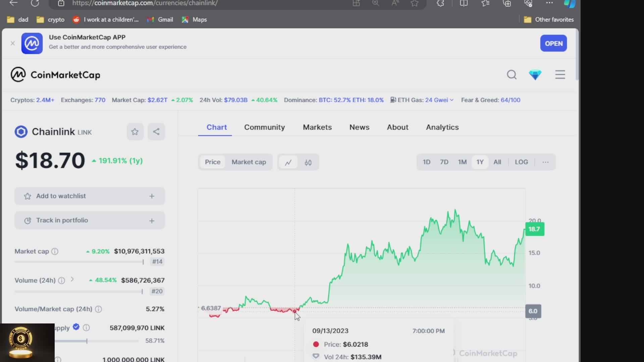The width and height of the screenshot is (644, 362).
Task: Open the Analytics tab
Action: click(442, 127)
